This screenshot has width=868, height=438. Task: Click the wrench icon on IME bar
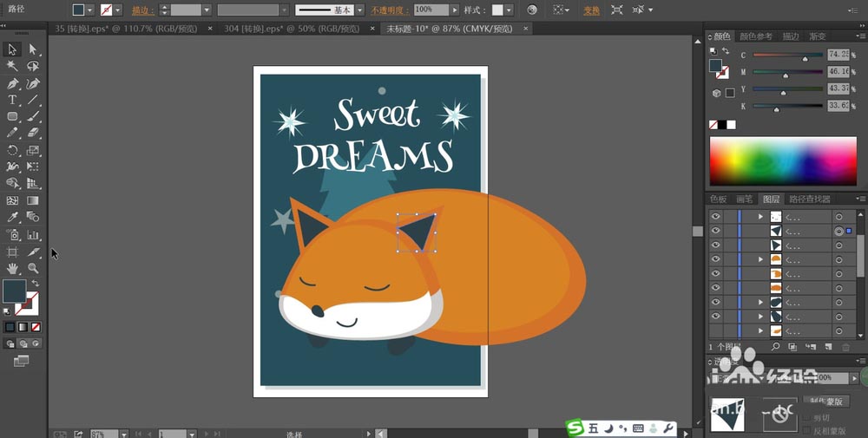[667, 428]
